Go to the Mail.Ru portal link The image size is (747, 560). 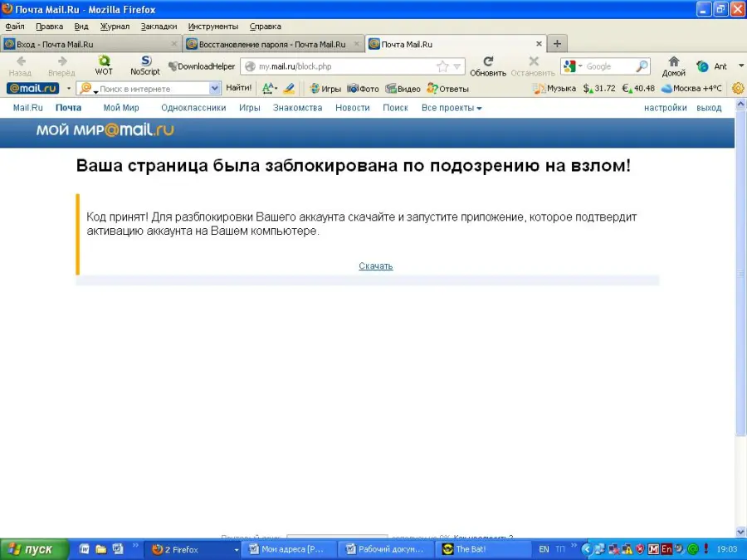27,108
